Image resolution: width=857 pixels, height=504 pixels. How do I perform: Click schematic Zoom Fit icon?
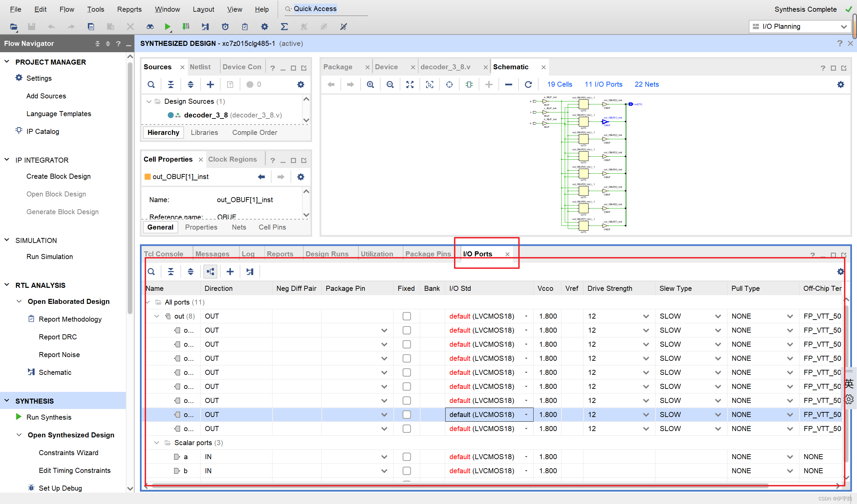410,84
